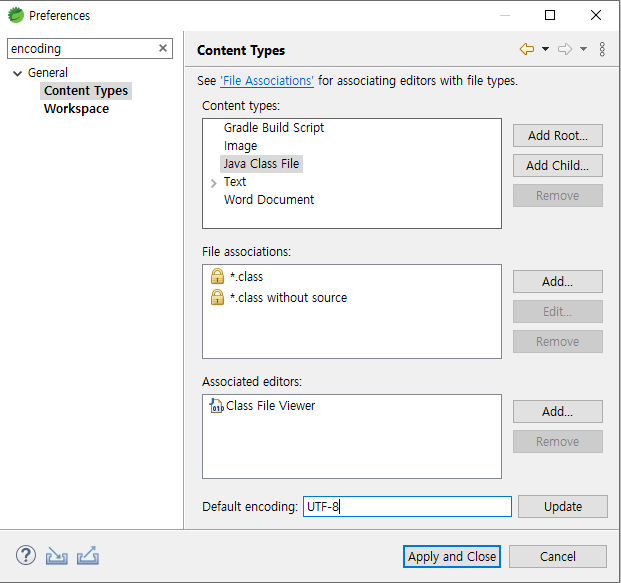Select Content Types in the tree
This screenshot has width=621, height=583.
[x=86, y=91]
